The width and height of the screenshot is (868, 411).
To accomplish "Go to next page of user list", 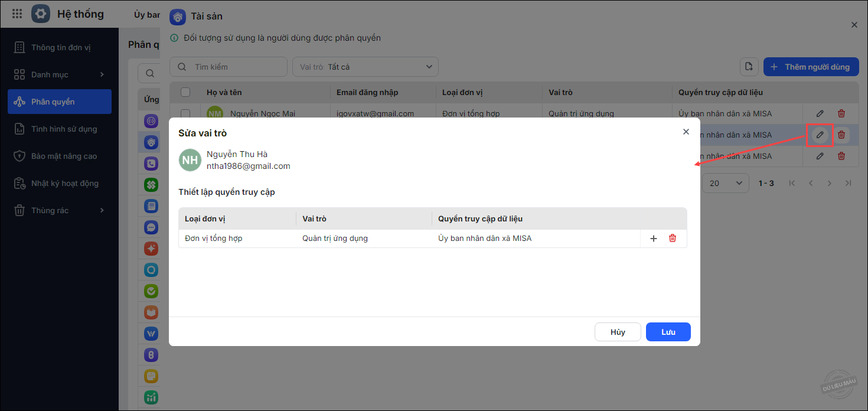I will pyautogui.click(x=830, y=183).
